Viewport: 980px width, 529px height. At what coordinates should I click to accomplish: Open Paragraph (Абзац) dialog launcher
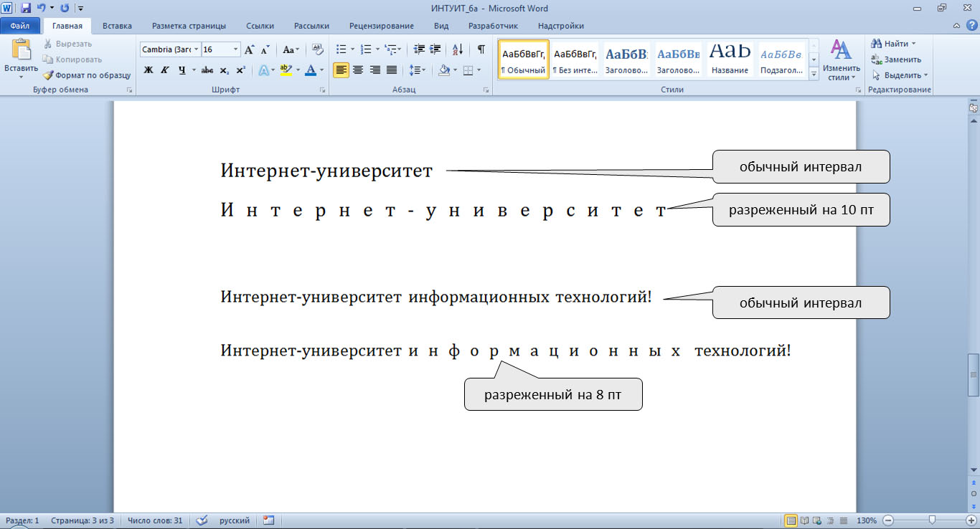click(486, 90)
